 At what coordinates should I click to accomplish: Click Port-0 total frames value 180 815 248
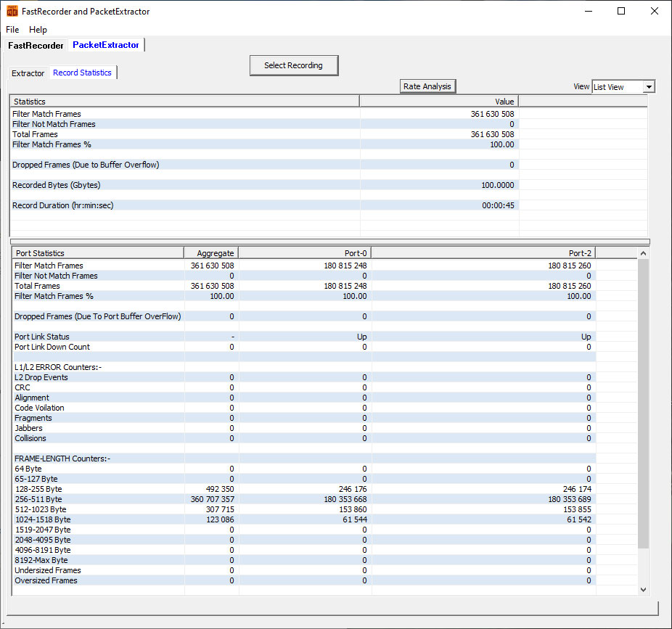(x=345, y=286)
